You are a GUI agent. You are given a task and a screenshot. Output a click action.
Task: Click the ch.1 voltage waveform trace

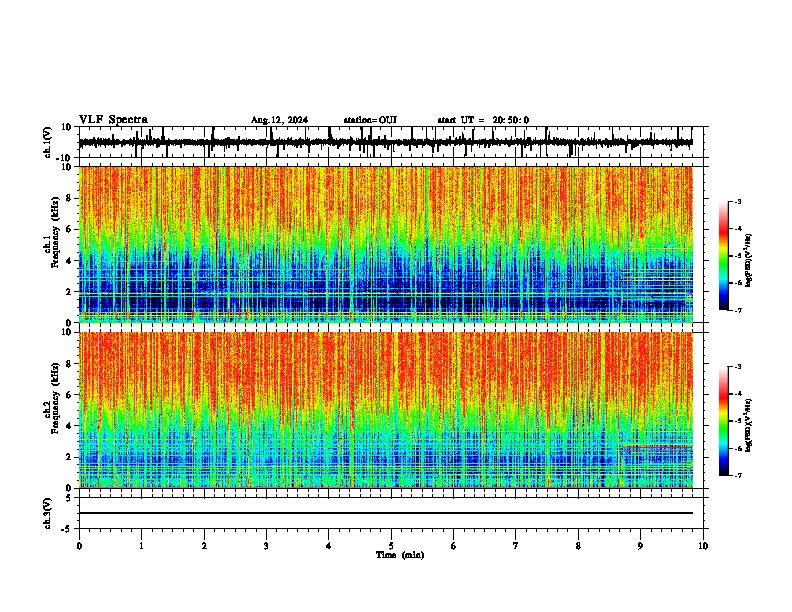[x=385, y=142]
